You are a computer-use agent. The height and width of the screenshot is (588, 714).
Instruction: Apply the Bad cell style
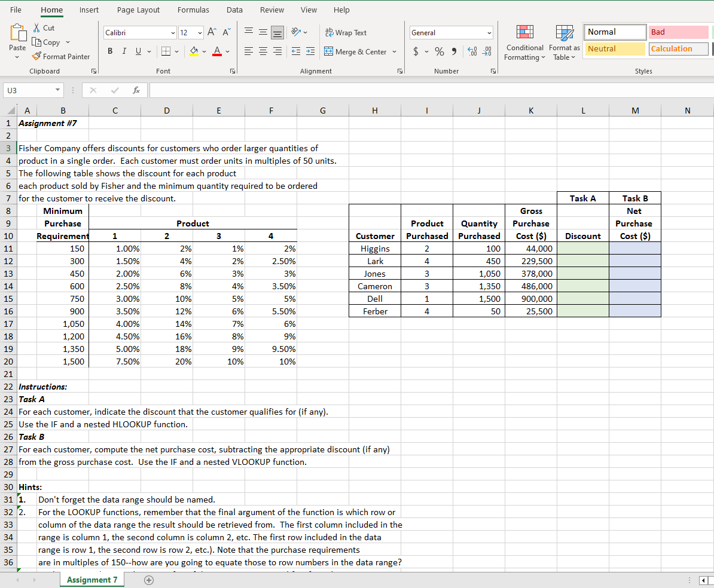pyautogui.click(x=678, y=32)
